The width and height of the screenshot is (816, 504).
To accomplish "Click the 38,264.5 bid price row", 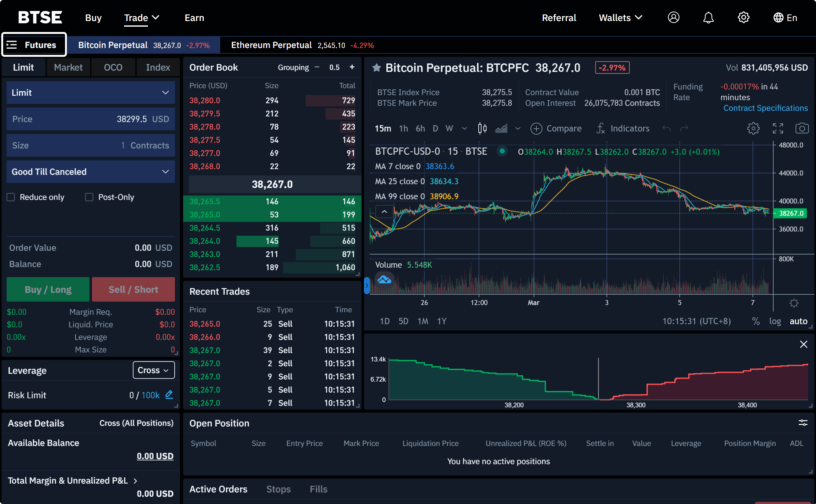I will 272,228.
